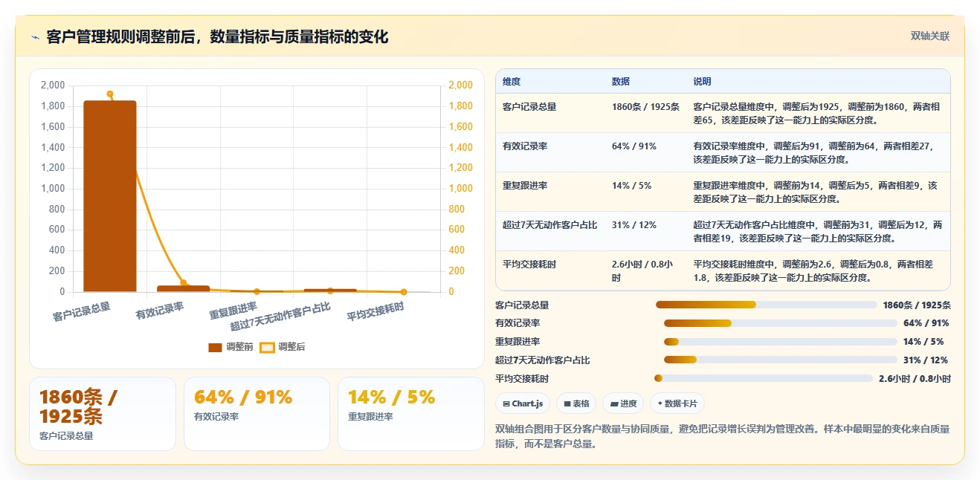This screenshot has height=480, width=980.
Task: Click the 客户记录总量 explanation text mentioning 相差65
Action: pos(817,113)
